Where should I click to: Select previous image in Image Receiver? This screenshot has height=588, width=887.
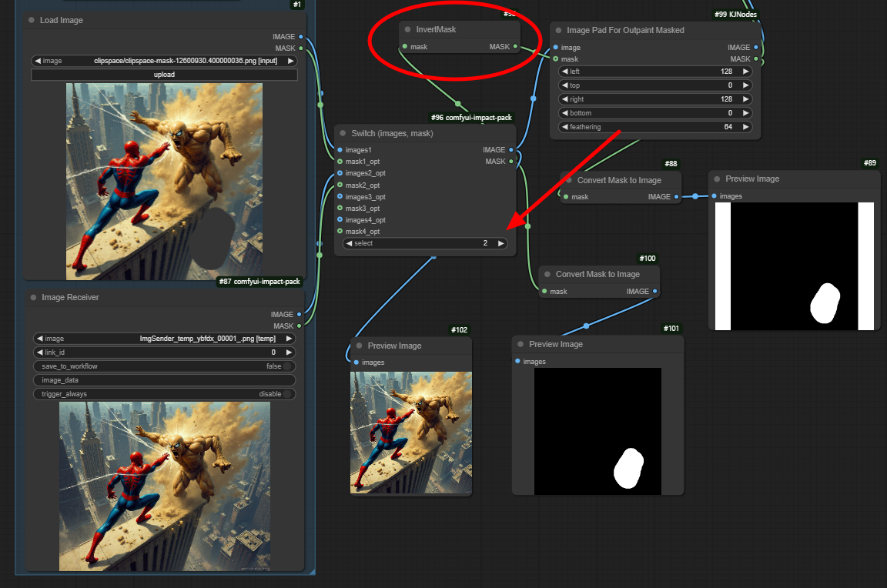click(x=39, y=339)
